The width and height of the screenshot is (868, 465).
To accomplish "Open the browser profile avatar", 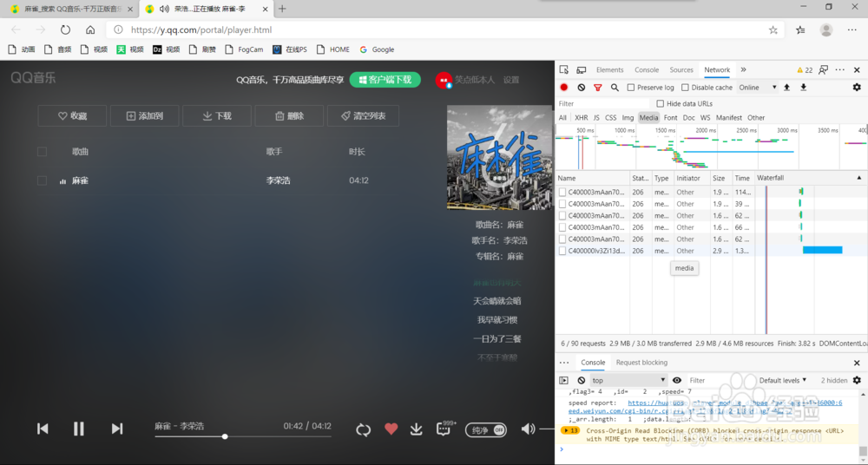I will point(826,29).
